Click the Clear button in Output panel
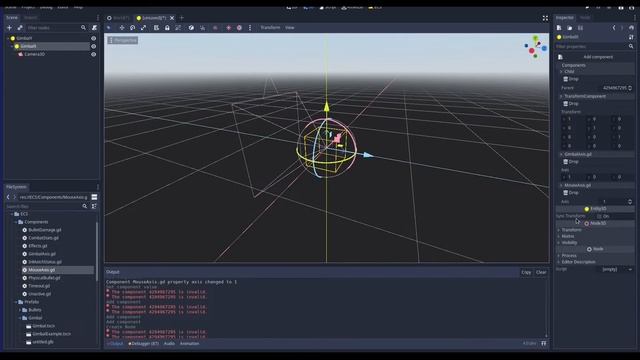The height and width of the screenshot is (360, 640). [541, 272]
